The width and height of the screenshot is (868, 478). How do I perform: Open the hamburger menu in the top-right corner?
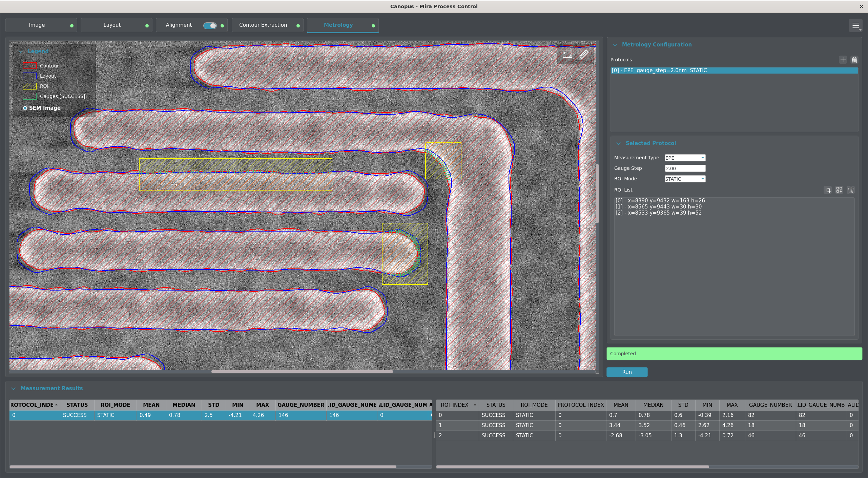[x=856, y=25]
